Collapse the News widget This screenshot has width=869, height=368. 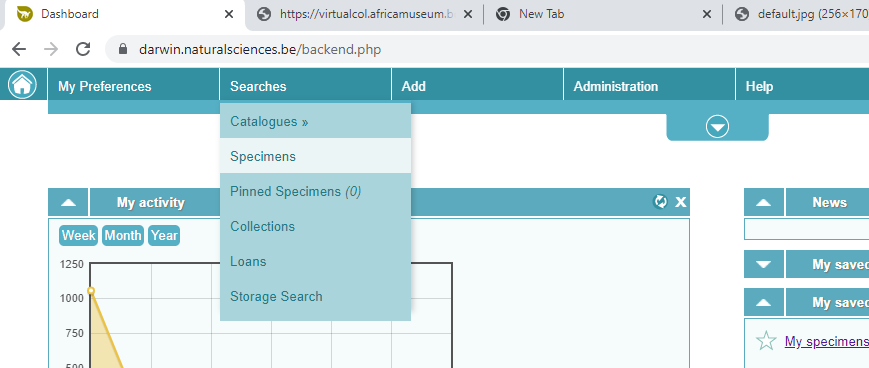pos(764,202)
